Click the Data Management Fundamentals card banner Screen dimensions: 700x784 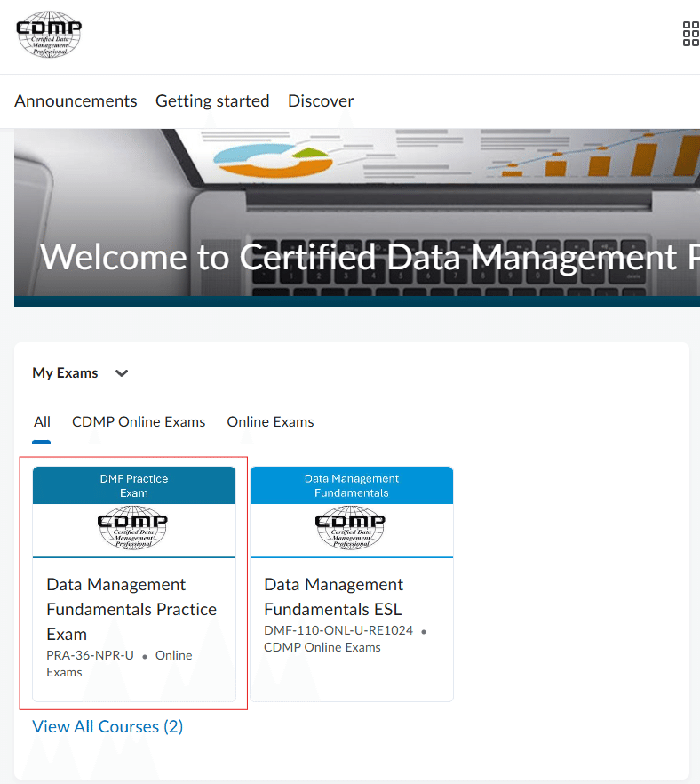(x=351, y=484)
